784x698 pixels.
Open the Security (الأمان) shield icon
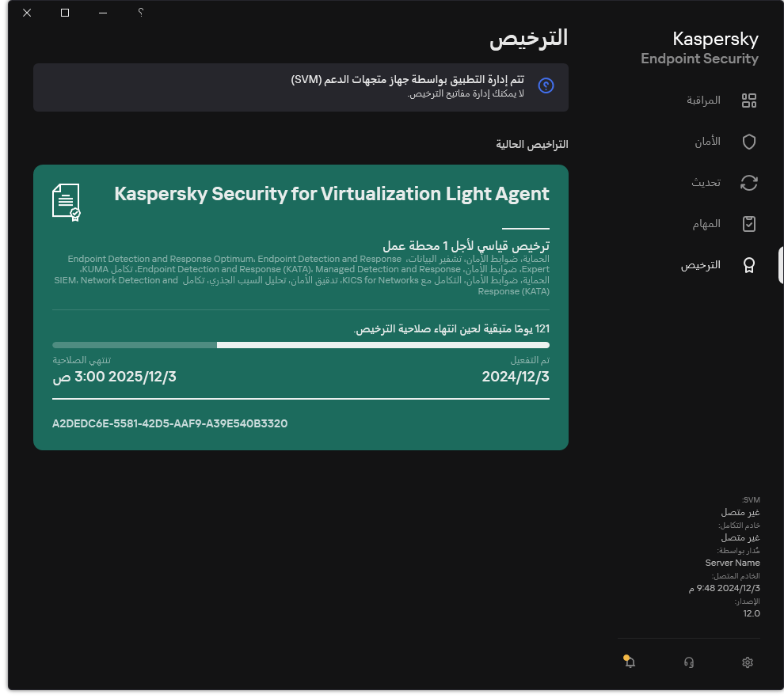coord(748,142)
